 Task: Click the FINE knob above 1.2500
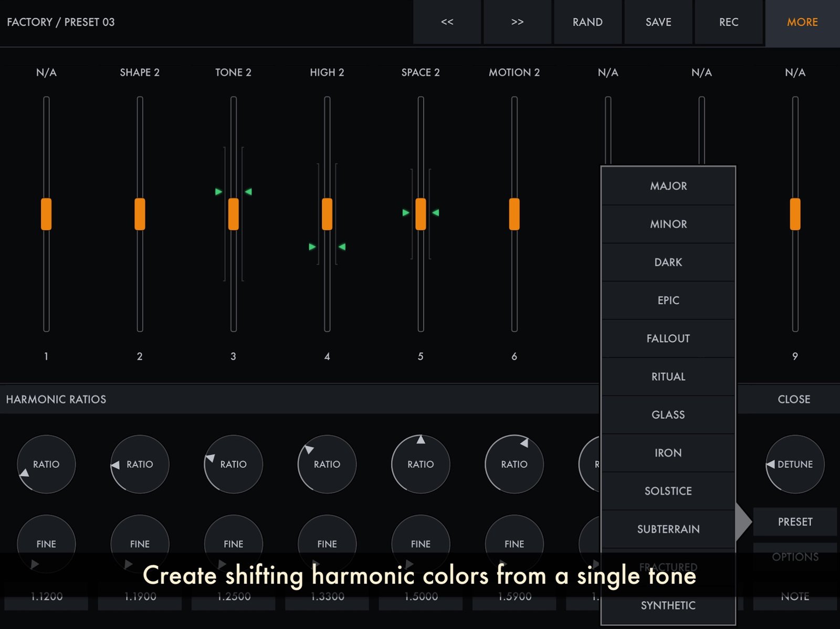[233, 544]
